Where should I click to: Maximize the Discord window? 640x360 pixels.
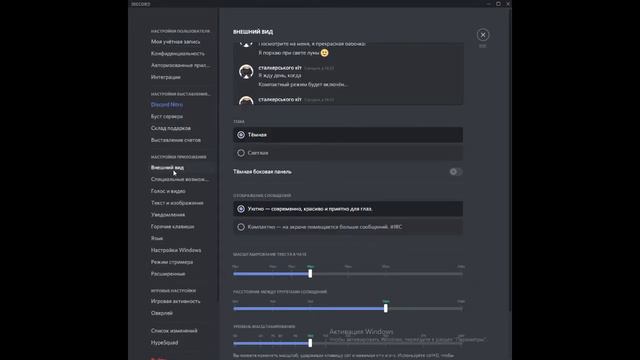pyautogui.click(x=498, y=4)
